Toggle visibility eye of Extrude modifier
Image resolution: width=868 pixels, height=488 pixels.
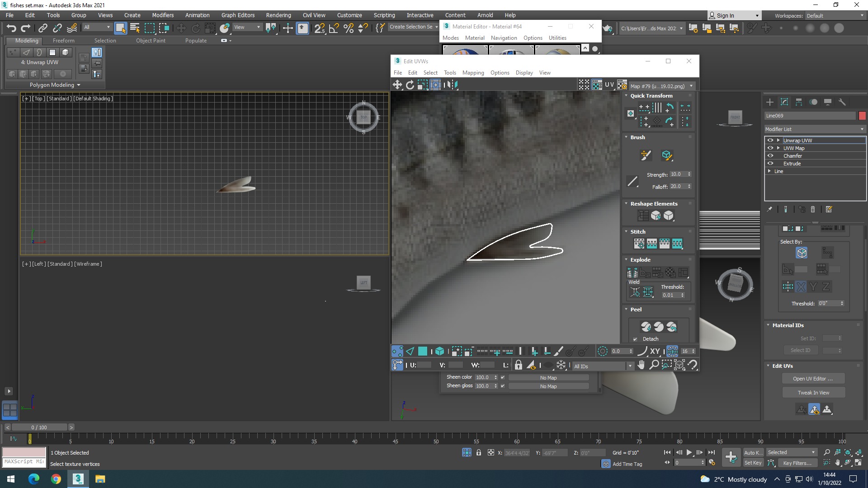(x=770, y=163)
